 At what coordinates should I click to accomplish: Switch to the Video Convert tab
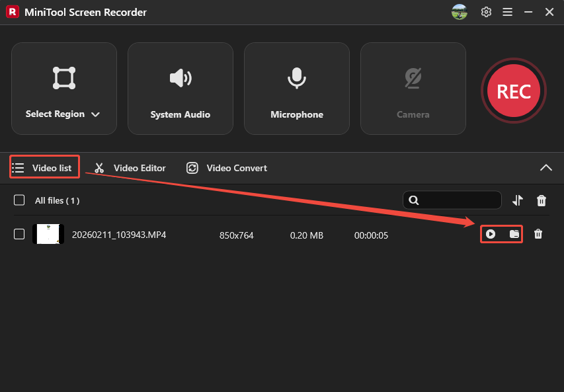click(x=226, y=167)
